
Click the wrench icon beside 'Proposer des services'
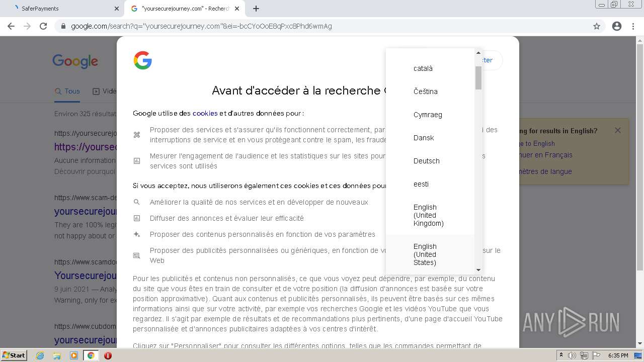pos(136,135)
